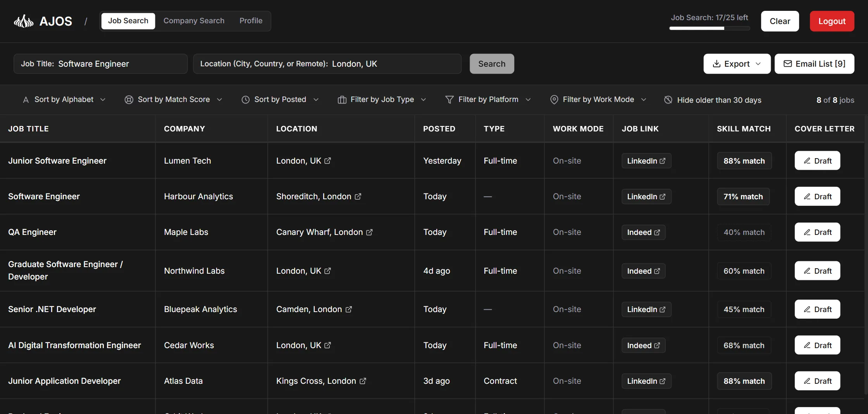Viewport: 868px width, 414px height.
Task: Open the Profile tab
Action: pos(251,21)
